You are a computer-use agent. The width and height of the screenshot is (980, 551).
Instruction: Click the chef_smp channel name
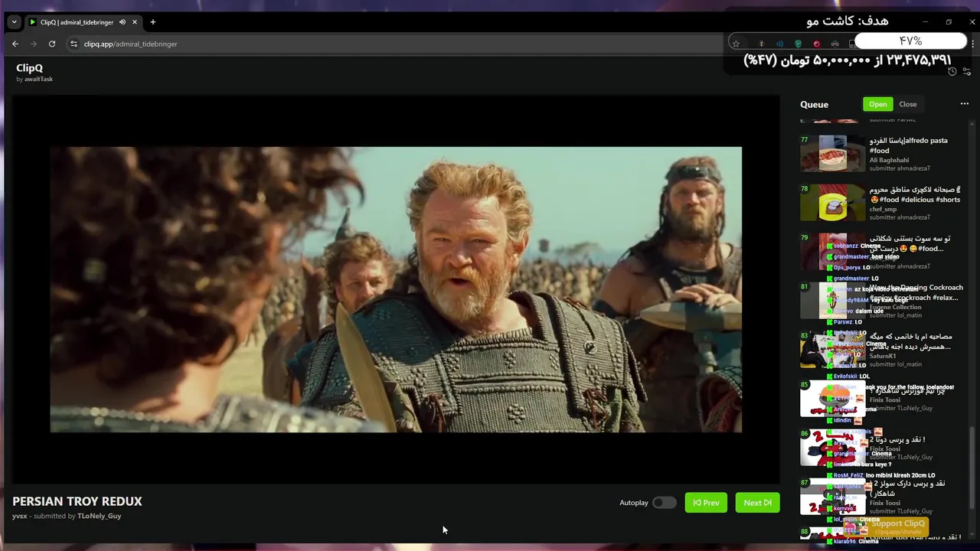883,209
